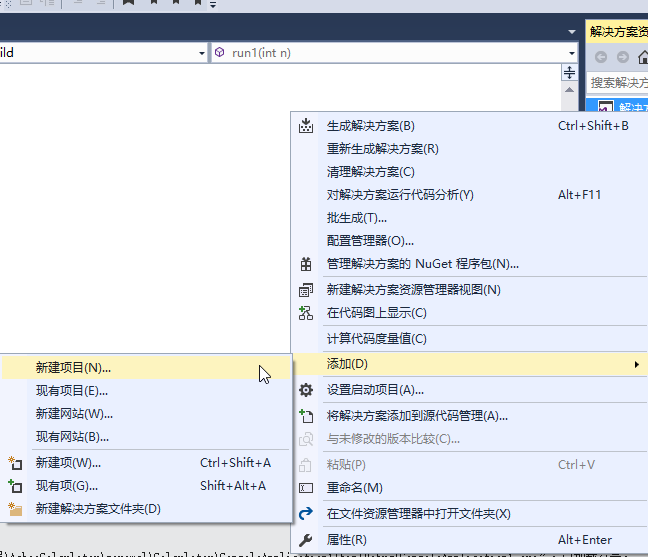Choose 新建解决方案文件夹(D)
648x557 pixels.
146,509
